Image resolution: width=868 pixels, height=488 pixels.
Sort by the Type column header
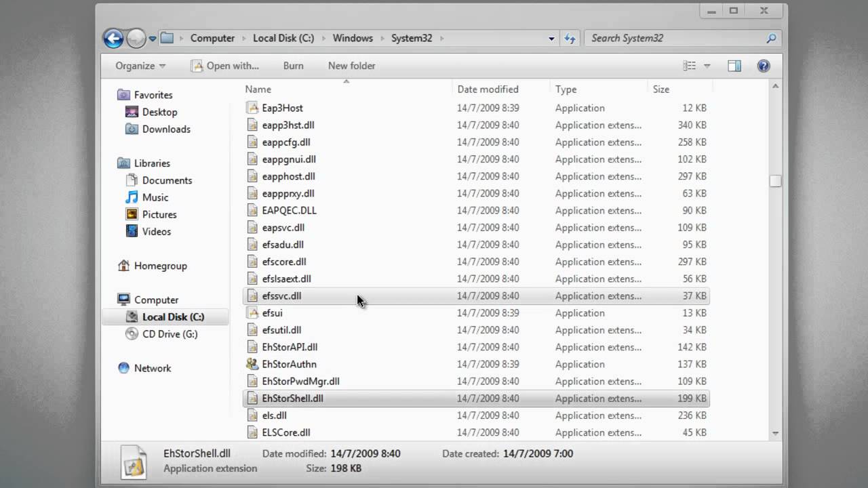click(566, 89)
